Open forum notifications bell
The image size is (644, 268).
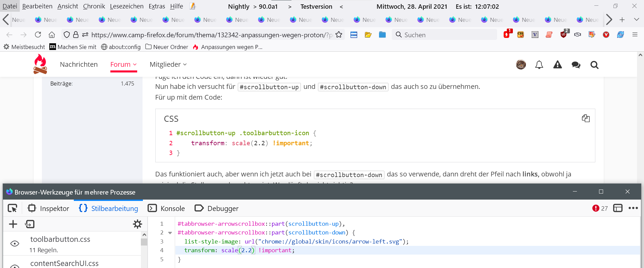coord(539,65)
